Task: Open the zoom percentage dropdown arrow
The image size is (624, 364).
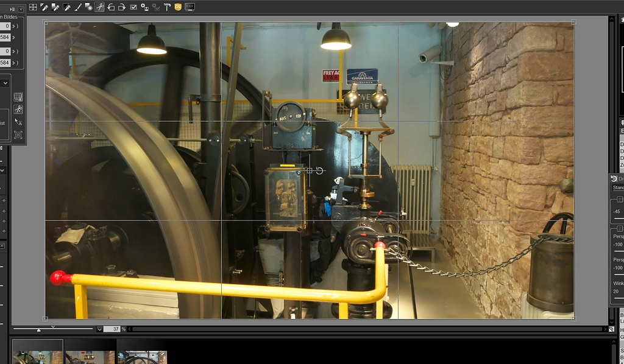Action: coord(99,329)
